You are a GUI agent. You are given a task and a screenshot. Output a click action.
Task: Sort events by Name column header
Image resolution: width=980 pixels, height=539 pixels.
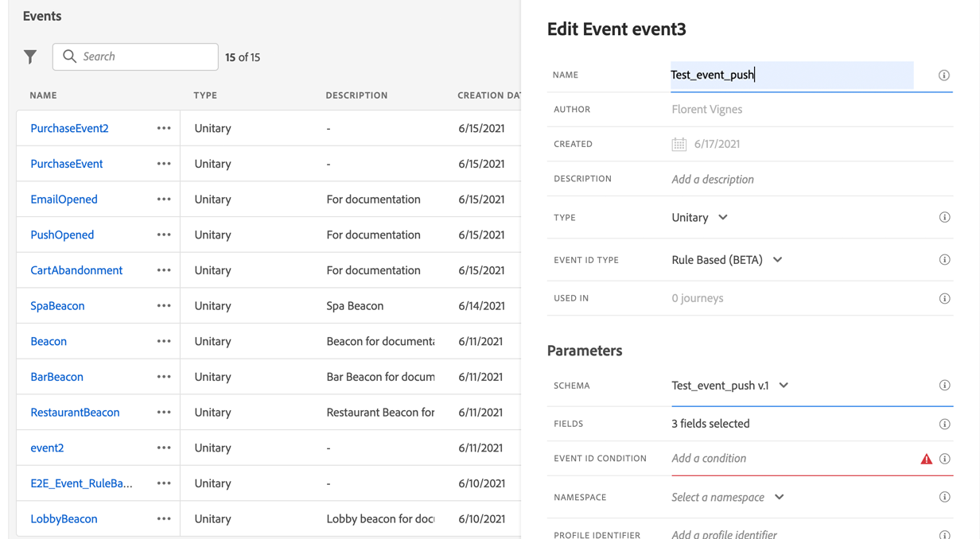(x=43, y=95)
